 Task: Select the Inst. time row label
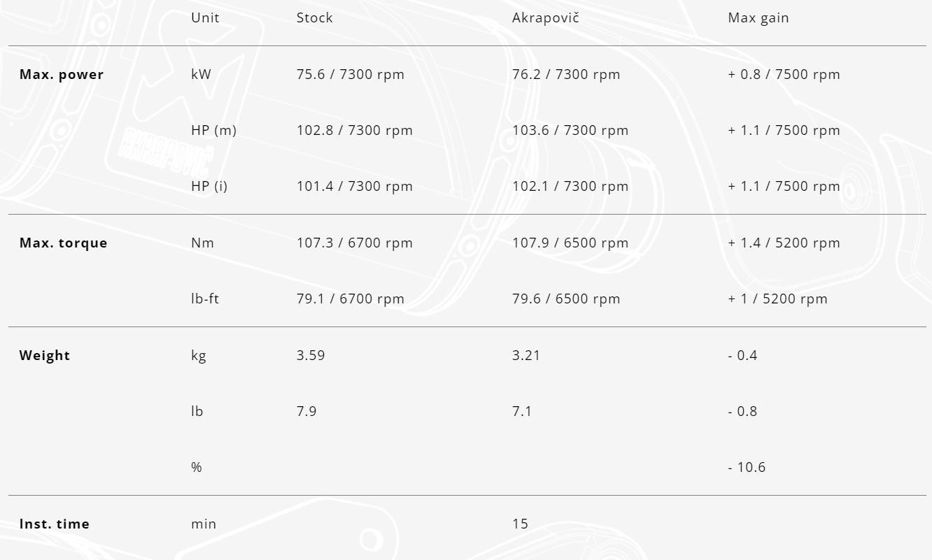55,524
